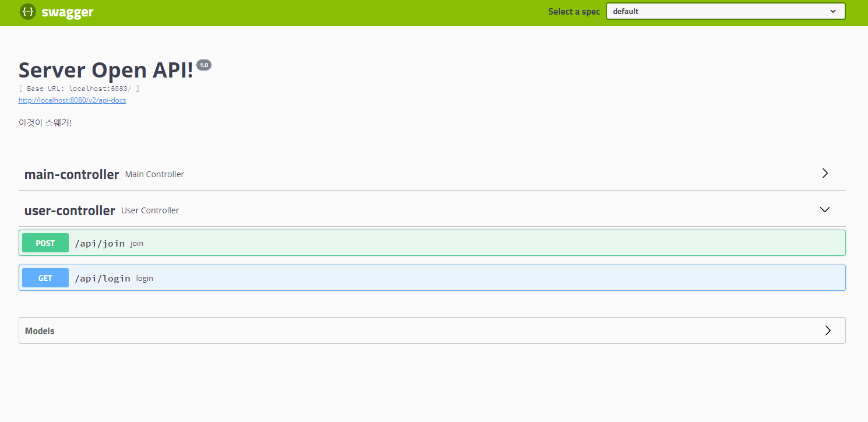This screenshot has width=868, height=422.
Task: Open the /api/join endpoint path
Action: coord(100,243)
